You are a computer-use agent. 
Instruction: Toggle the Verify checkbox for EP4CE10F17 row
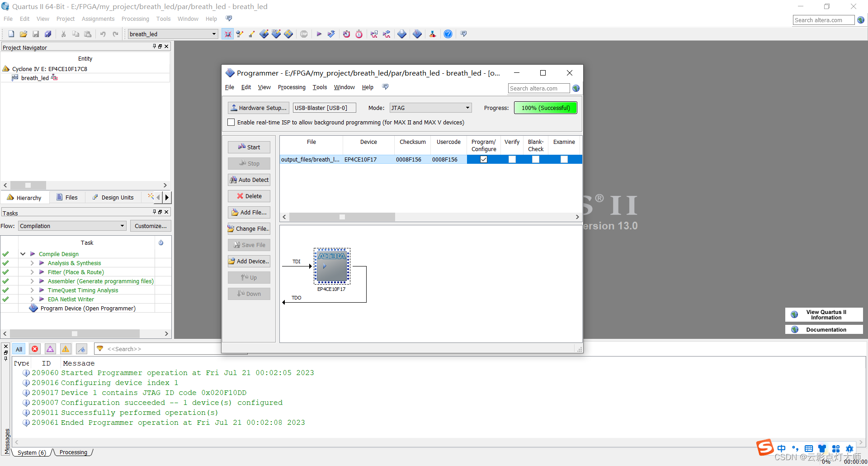(512, 159)
